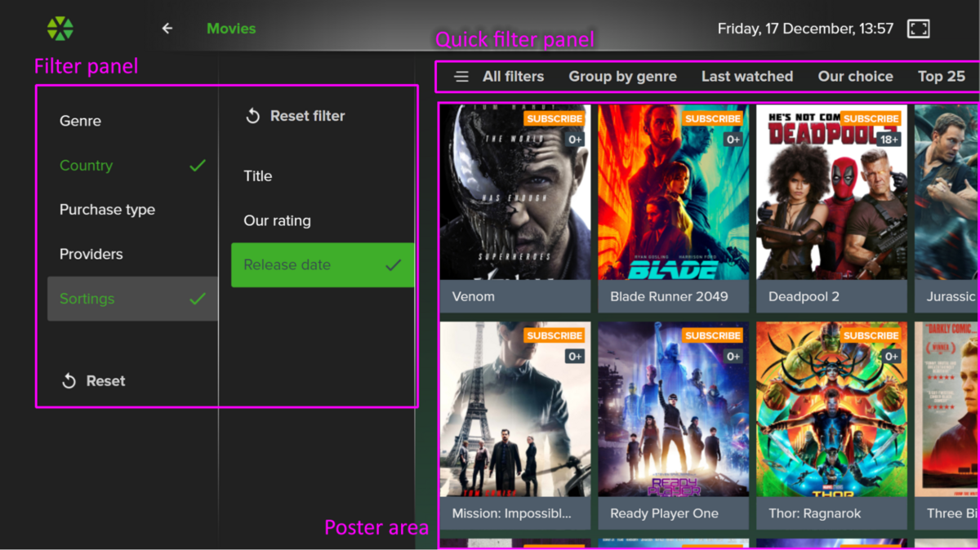The width and height of the screenshot is (980, 550).
Task: Select the Top 25 quick filter
Action: click(942, 77)
